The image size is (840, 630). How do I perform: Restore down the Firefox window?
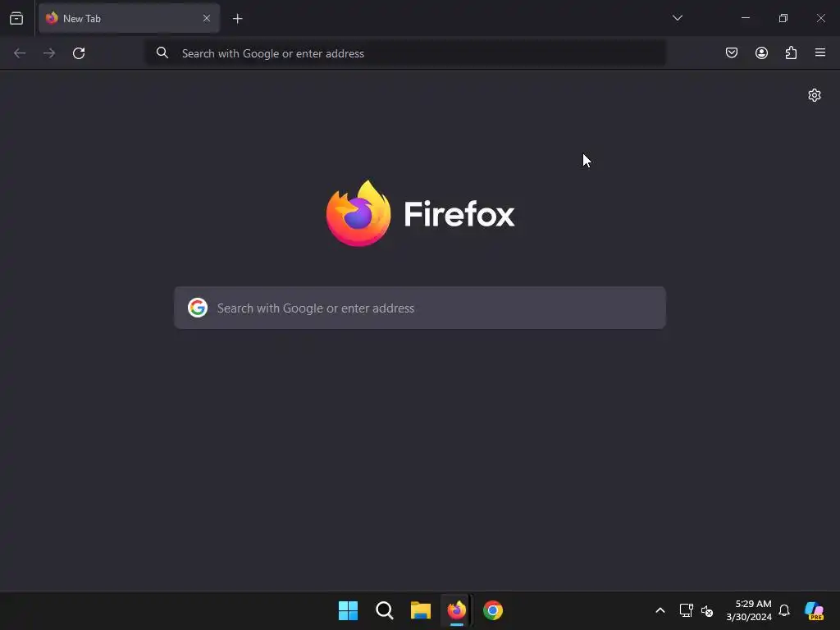783,18
